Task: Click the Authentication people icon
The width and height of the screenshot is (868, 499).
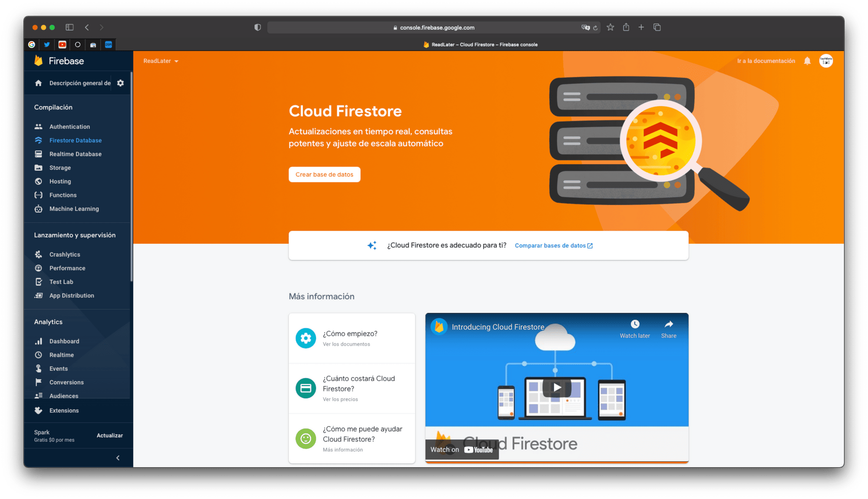Action: pyautogui.click(x=38, y=126)
